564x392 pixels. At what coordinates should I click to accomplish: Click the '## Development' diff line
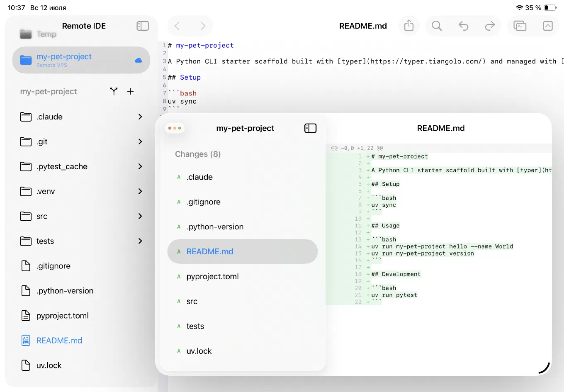pos(396,274)
